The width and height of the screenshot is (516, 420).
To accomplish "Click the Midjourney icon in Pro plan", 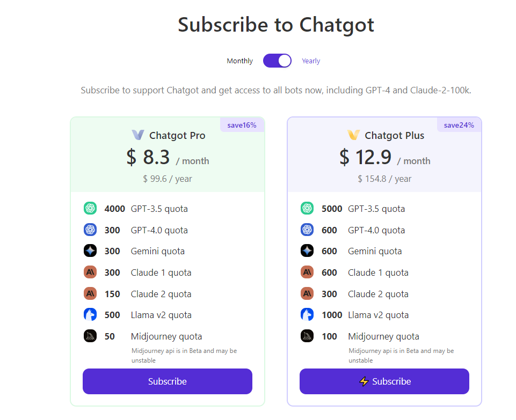I will [x=90, y=336].
